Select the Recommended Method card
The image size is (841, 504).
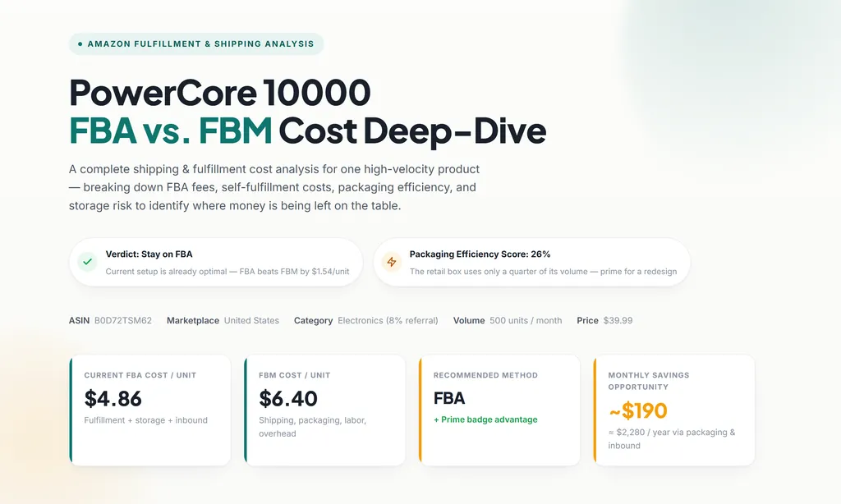(x=499, y=410)
